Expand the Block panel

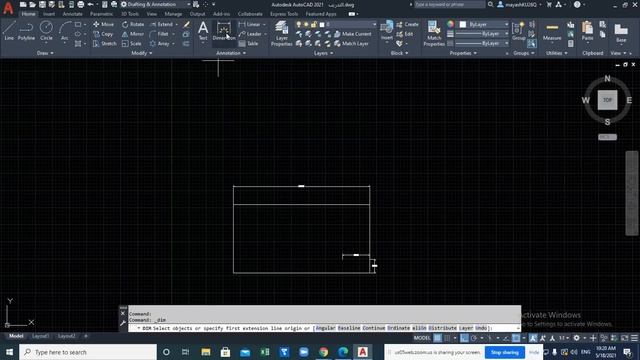tap(399, 53)
